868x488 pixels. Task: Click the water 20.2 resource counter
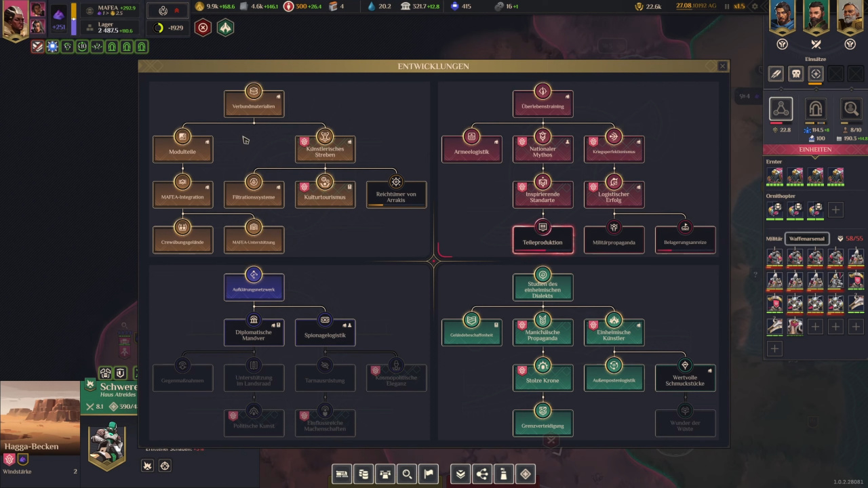(x=380, y=6)
